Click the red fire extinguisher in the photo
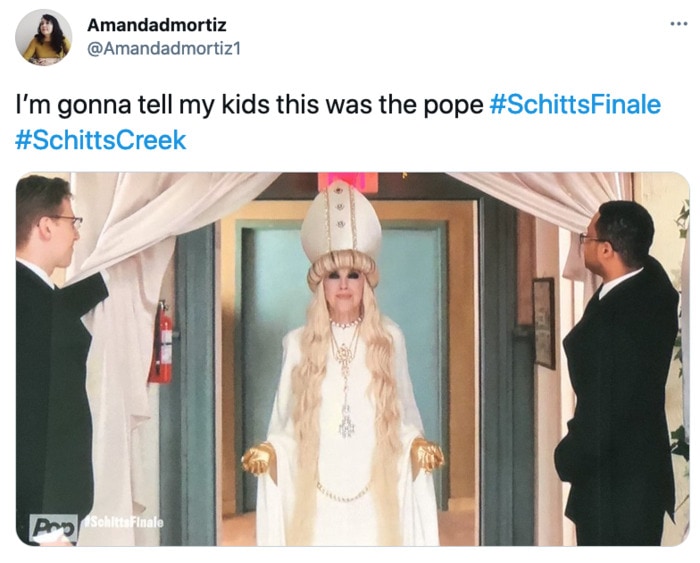 pos(161,344)
